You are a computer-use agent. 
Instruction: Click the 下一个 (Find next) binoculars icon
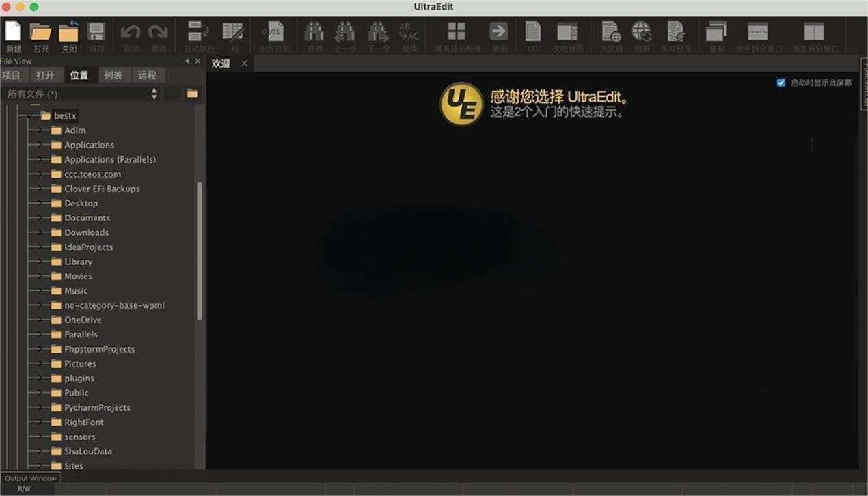(378, 31)
